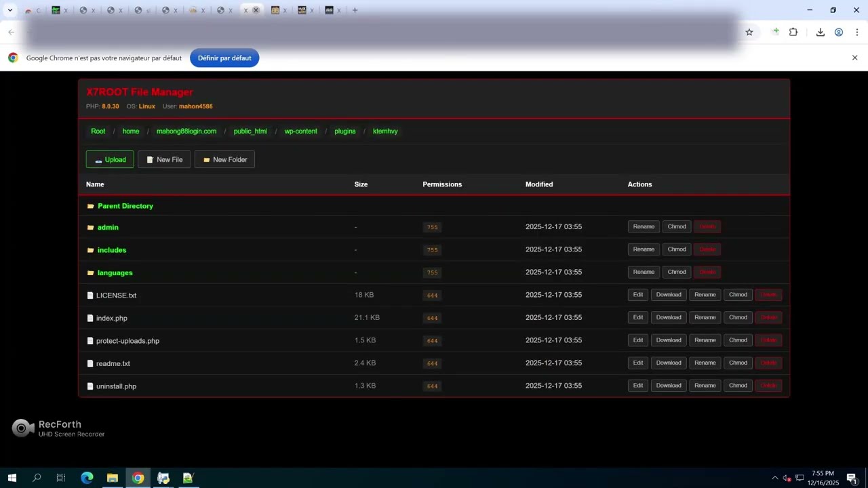This screenshot has width=868, height=488.
Task: Delete the languages folder
Action: (x=707, y=272)
